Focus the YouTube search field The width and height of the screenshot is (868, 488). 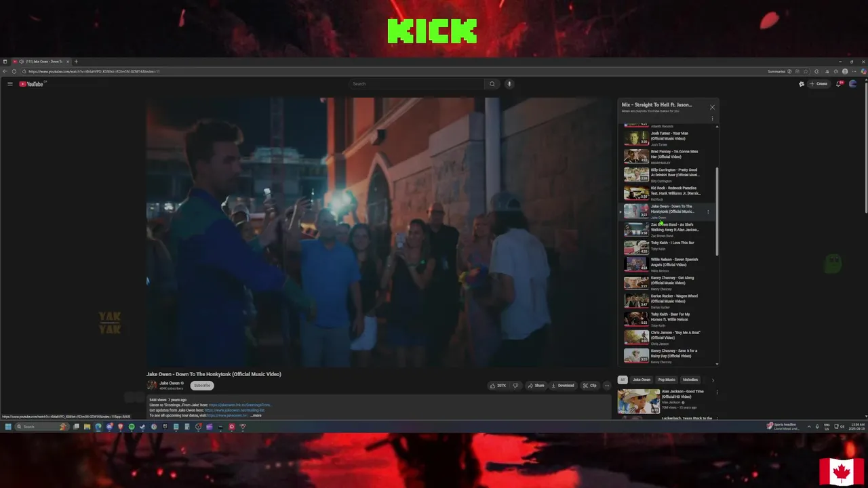tap(417, 84)
